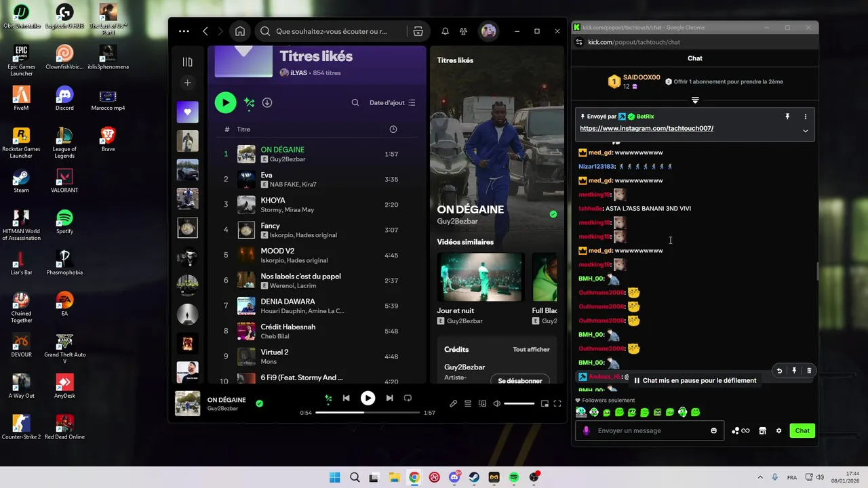The width and height of the screenshot is (868, 488).
Task: Toggle liked checkmark in bottom player bar
Action: point(259,403)
